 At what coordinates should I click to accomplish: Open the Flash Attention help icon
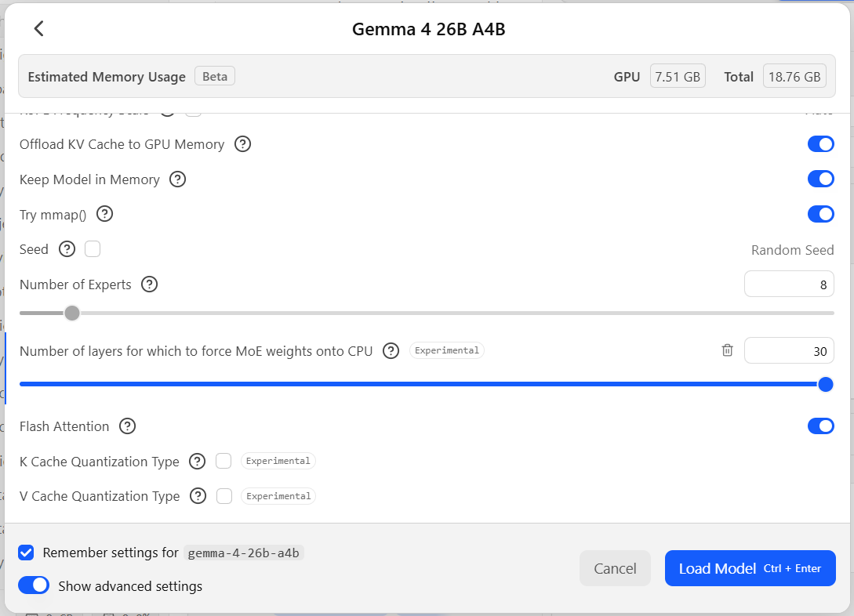click(x=128, y=426)
